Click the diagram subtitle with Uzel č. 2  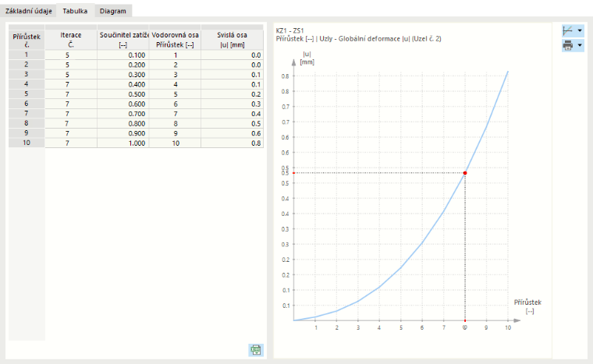(x=358, y=38)
